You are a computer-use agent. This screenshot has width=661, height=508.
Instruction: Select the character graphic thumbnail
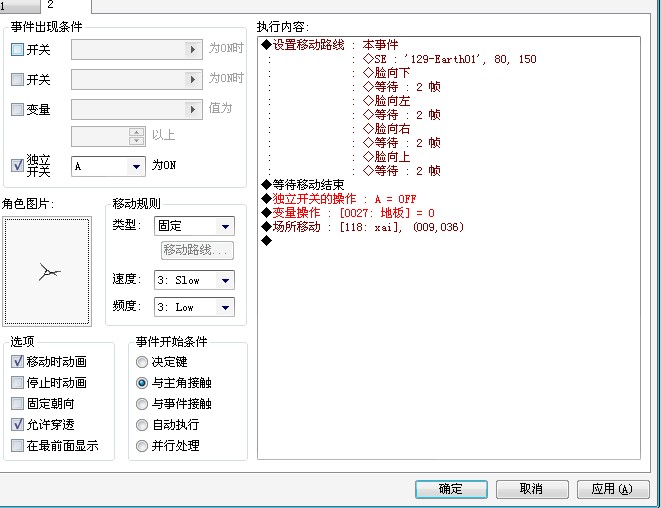(47, 271)
